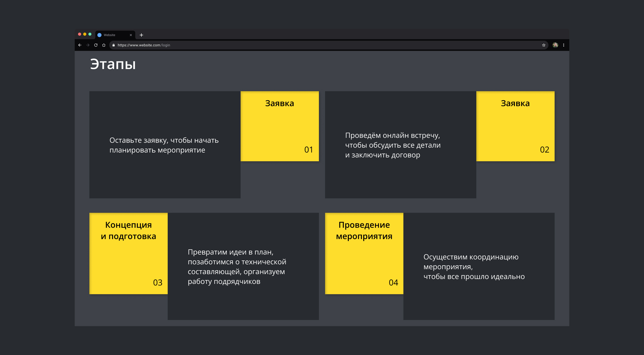Click the Этапы page heading
The width and height of the screenshot is (644, 355).
(x=113, y=64)
